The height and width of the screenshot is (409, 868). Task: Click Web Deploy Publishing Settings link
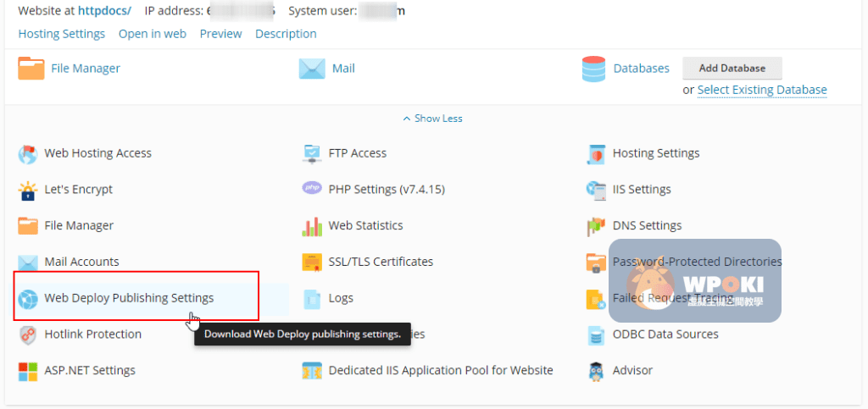click(129, 298)
